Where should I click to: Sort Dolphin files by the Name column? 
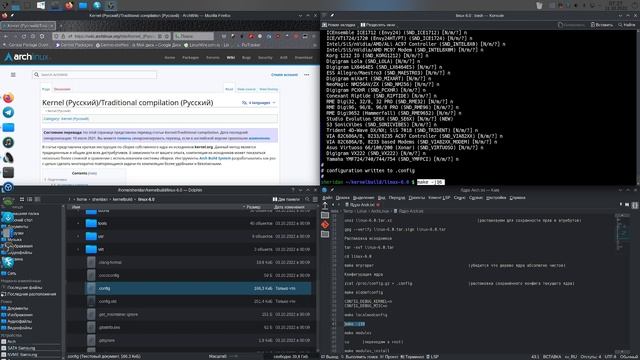tap(76, 207)
